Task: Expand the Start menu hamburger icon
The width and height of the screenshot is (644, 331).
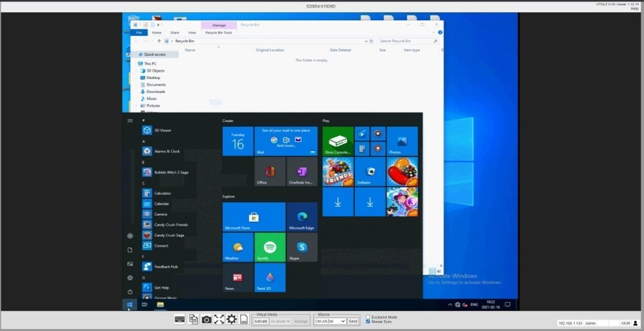Action: pyautogui.click(x=130, y=120)
